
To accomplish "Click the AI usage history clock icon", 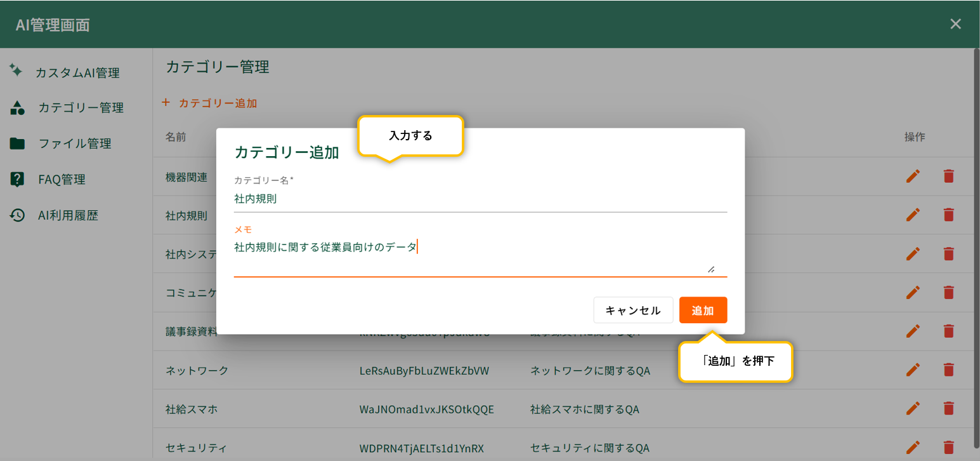I will coord(17,215).
